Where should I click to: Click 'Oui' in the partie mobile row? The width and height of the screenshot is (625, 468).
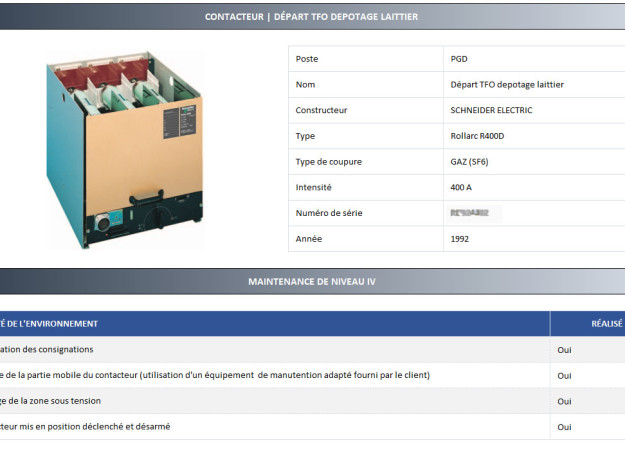565,376
